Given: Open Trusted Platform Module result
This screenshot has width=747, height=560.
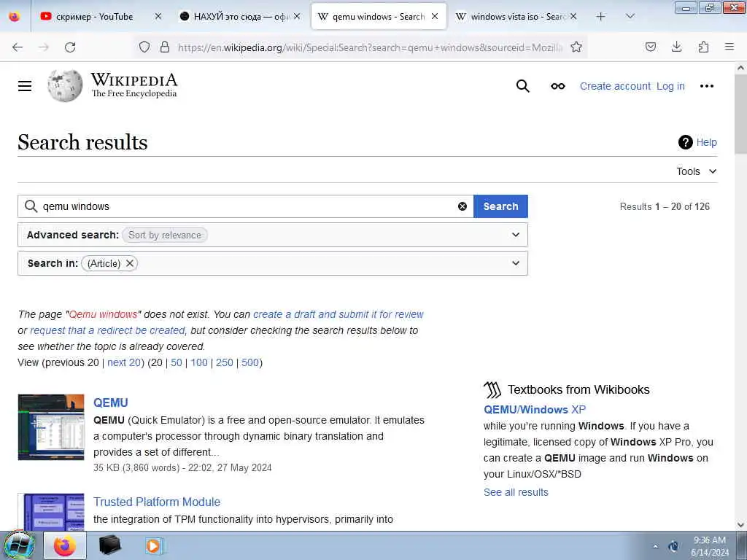Looking at the screenshot, I should [x=157, y=502].
